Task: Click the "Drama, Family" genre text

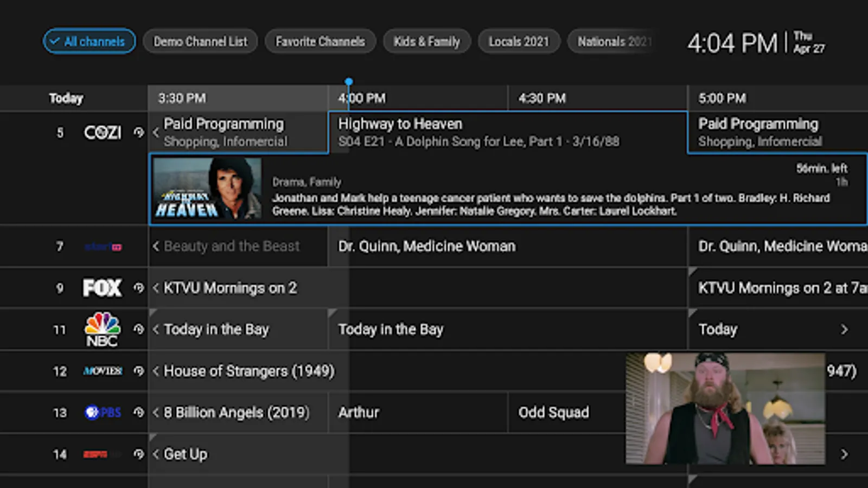Action: [x=307, y=182]
